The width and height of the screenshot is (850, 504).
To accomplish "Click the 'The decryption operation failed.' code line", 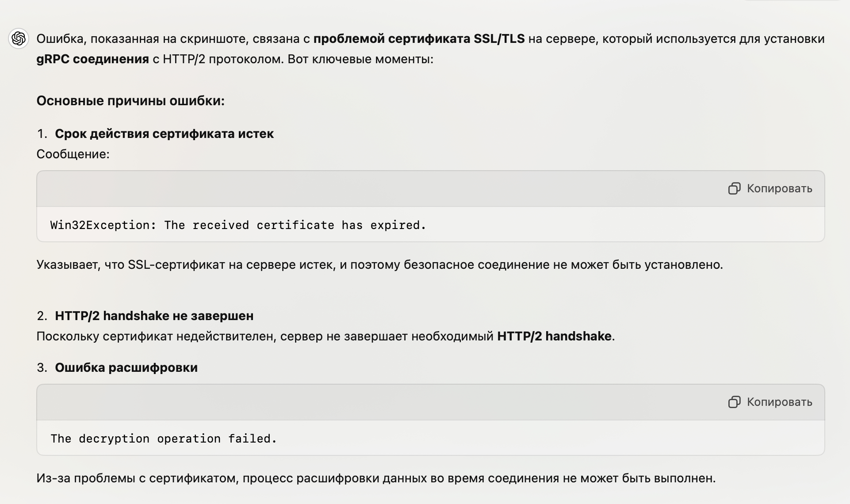I will click(164, 439).
